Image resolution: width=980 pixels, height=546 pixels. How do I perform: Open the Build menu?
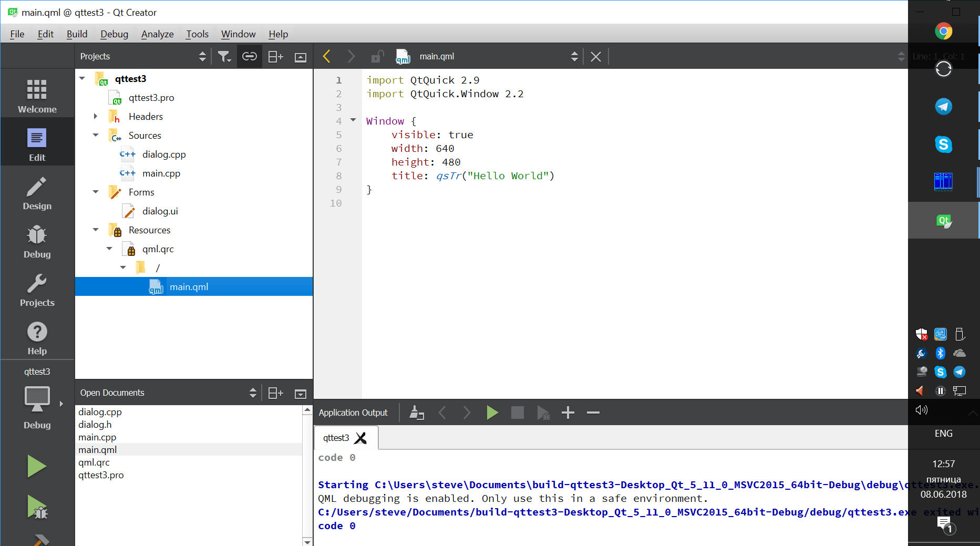[x=77, y=34]
